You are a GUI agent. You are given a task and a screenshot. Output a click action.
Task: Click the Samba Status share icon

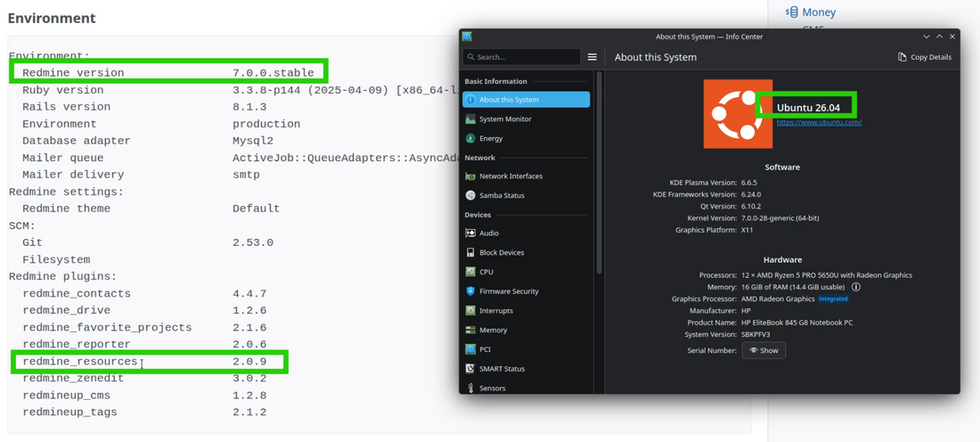coord(470,196)
